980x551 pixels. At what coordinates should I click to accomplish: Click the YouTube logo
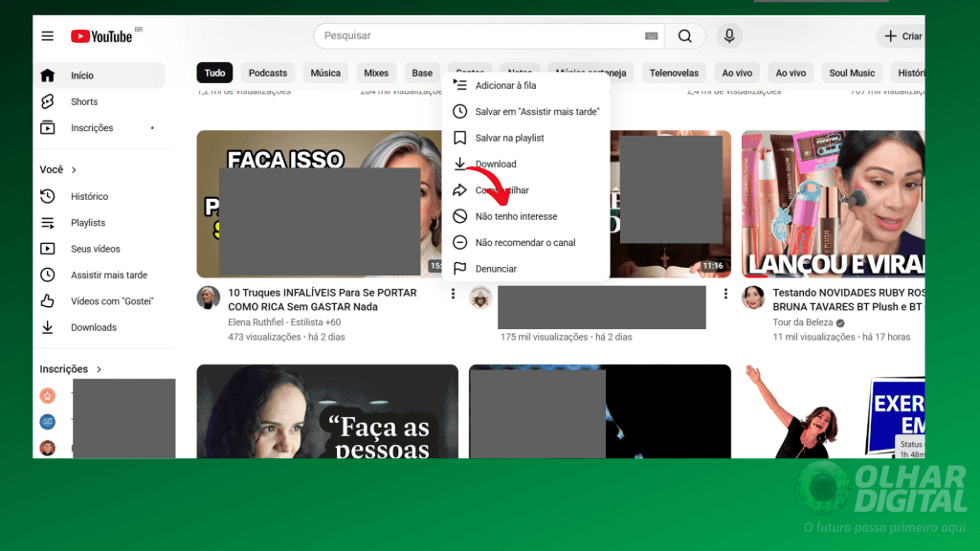pos(100,36)
